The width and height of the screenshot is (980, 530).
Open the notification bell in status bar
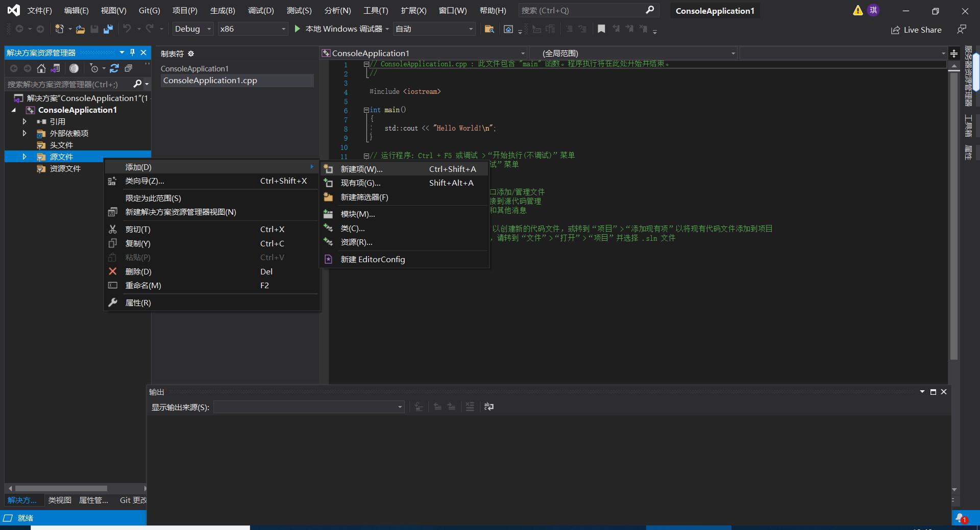(962, 518)
